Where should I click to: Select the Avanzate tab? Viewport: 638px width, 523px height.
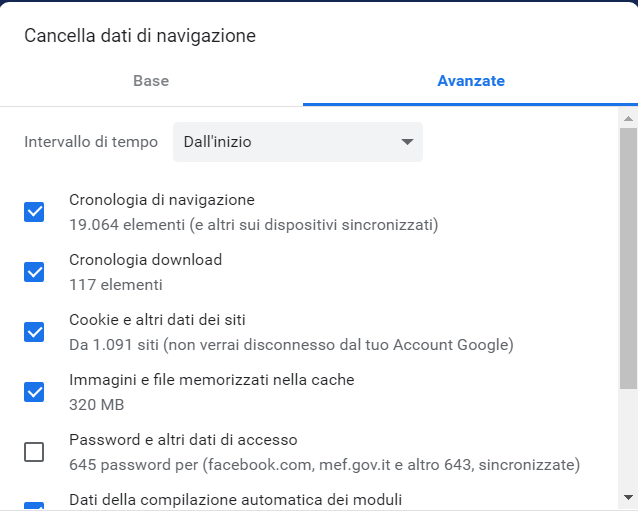pyautogui.click(x=470, y=81)
